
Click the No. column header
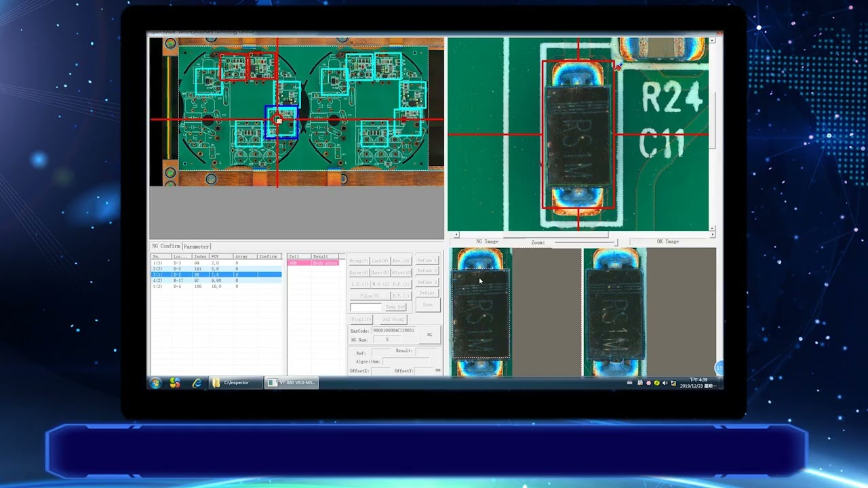click(x=161, y=257)
